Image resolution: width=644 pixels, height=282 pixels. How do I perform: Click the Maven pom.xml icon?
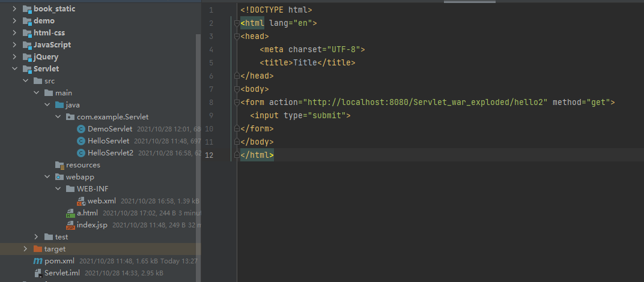coord(38,261)
